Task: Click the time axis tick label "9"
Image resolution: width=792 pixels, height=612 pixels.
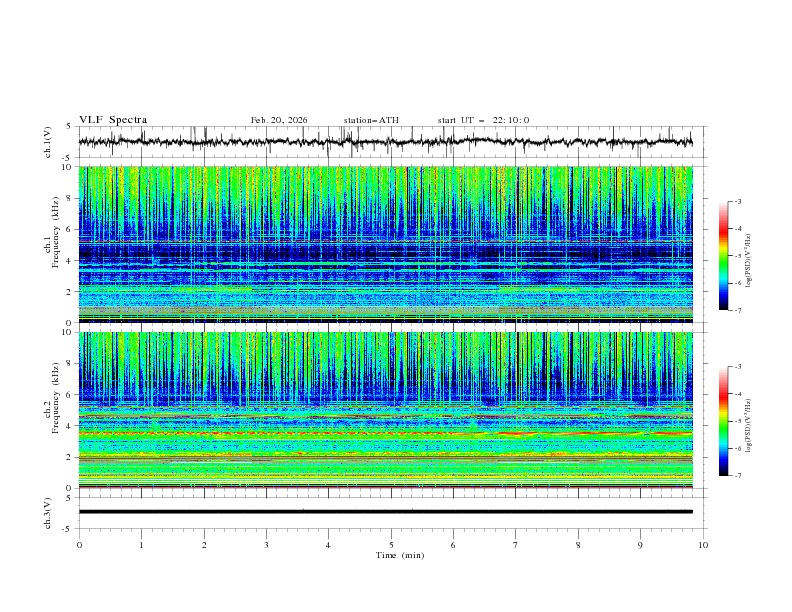Action: 640,545
